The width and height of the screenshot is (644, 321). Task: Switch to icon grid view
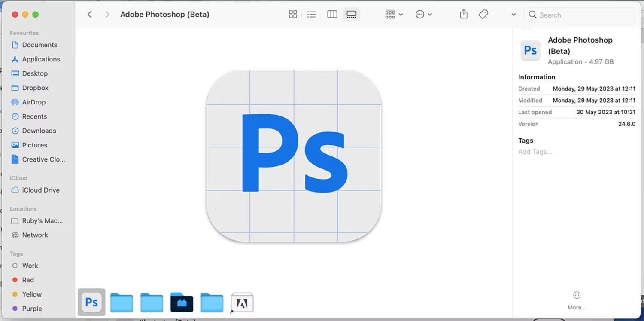[293, 14]
